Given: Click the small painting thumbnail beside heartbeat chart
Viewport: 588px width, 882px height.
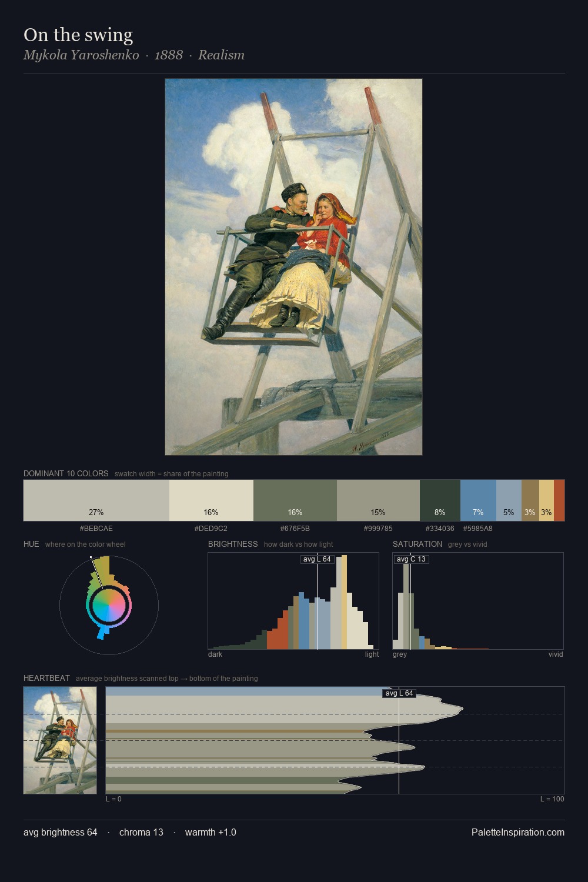Looking at the screenshot, I should coord(60,740).
